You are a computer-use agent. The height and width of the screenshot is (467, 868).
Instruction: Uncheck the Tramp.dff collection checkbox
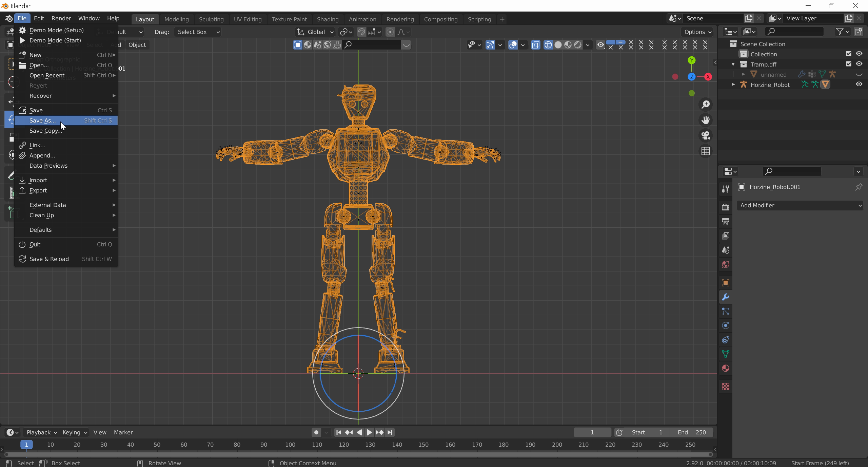[848, 64]
